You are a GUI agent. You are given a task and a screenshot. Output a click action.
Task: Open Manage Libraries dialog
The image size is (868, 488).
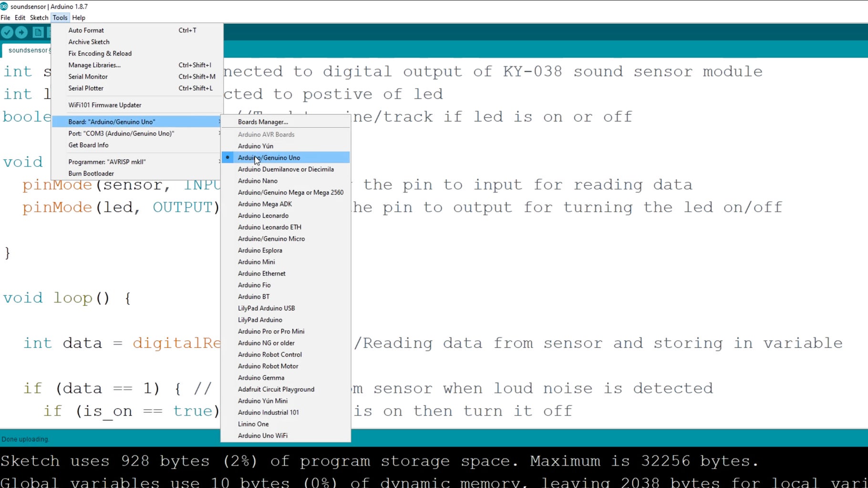pos(137,65)
